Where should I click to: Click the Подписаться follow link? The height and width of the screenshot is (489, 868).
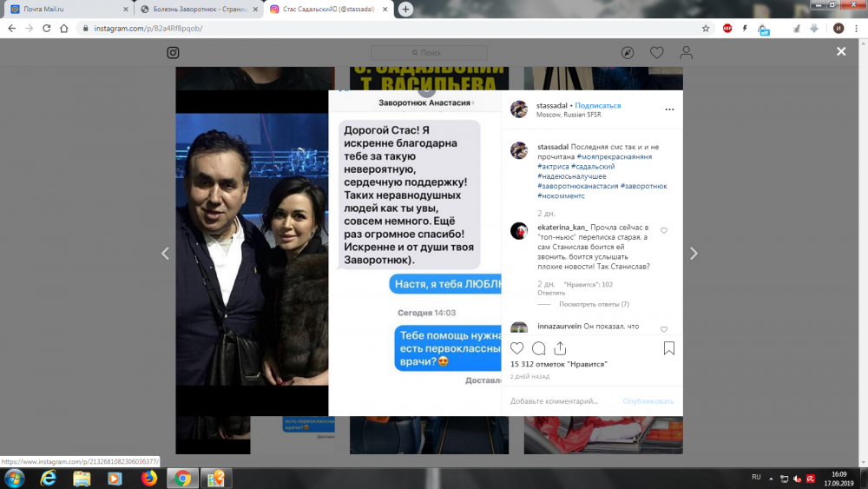click(598, 105)
